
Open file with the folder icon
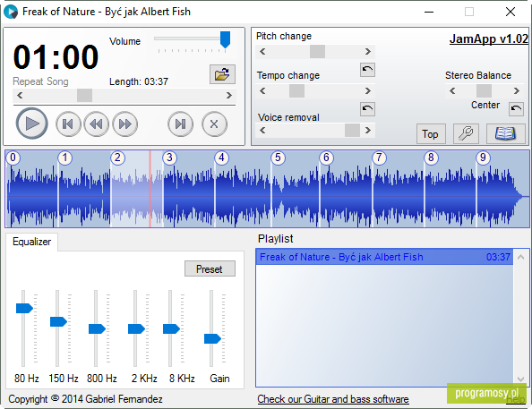[222, 74]
